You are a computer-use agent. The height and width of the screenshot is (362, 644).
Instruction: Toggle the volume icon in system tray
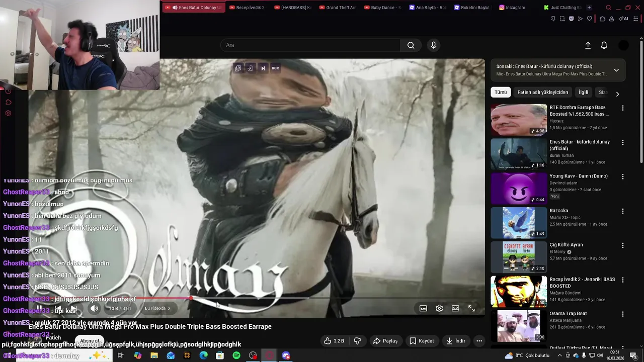(x=600, y=355)
